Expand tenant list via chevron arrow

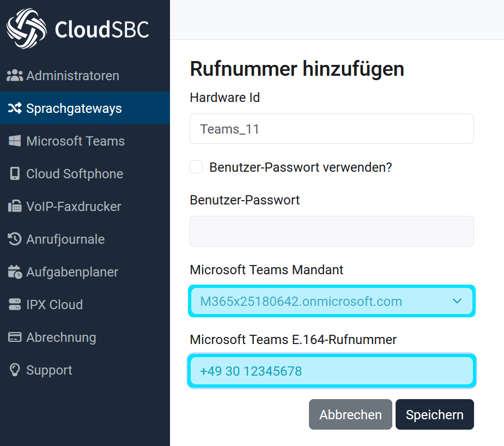click(457, 301)
